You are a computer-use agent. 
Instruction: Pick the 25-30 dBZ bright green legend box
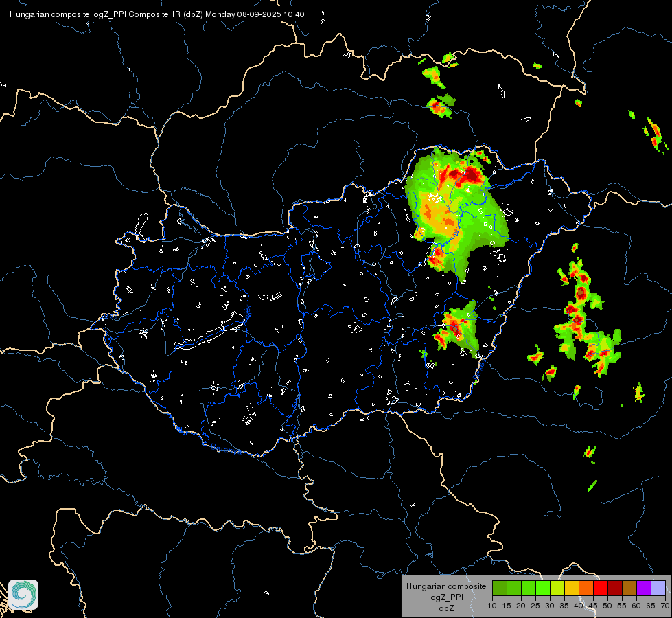[543, 588]
